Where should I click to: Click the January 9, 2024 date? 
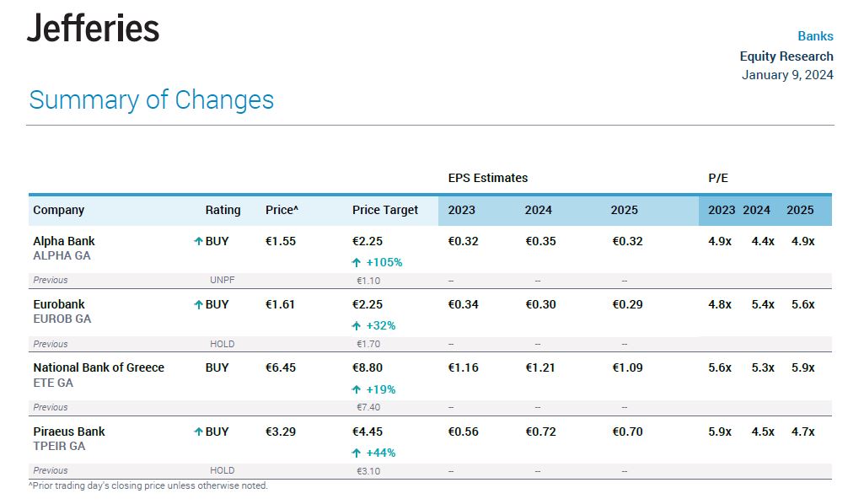787,75
